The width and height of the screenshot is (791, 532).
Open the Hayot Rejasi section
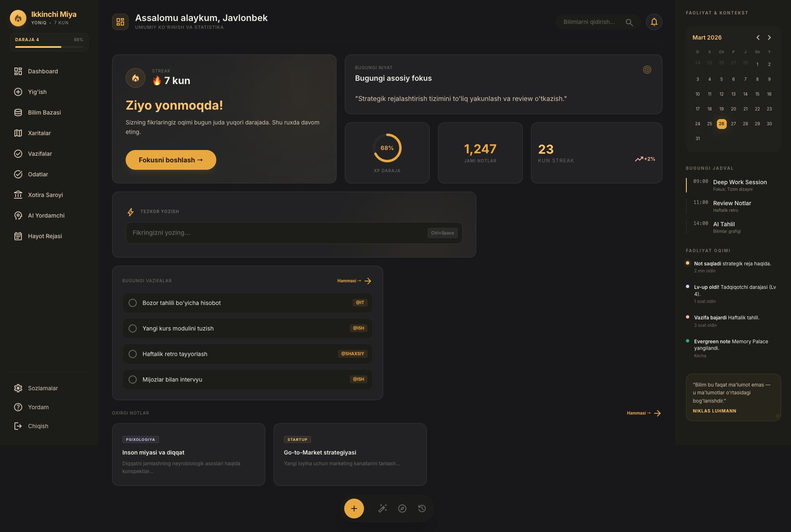tap(45, 236)
